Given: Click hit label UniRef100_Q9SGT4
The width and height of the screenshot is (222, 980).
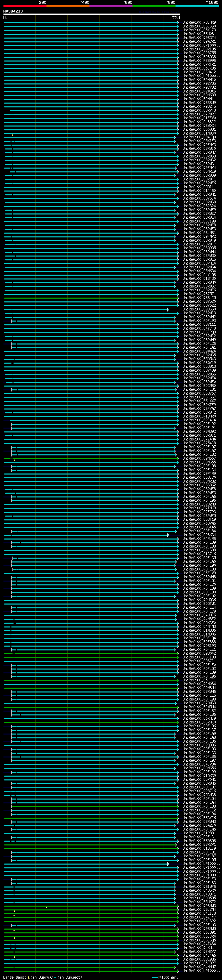Looking at the screenshot, I should (x=199, y=38).
